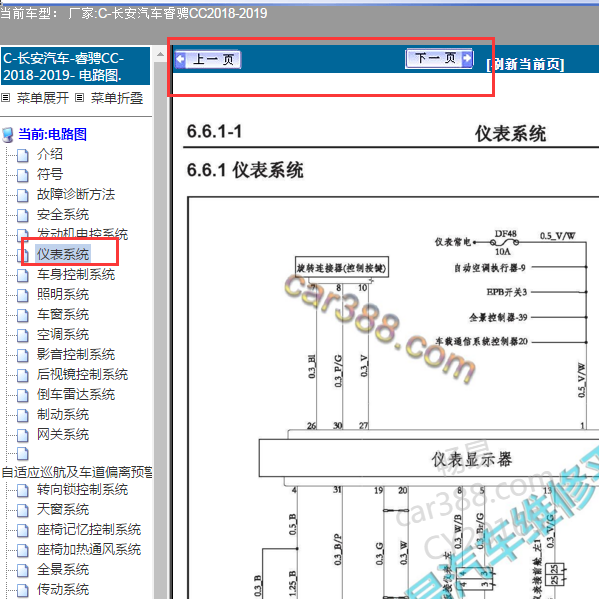This screenshot has height=599, width=599.
Task: Click the 6.6.1 仪表系统 heading
Action: (245, 170)
